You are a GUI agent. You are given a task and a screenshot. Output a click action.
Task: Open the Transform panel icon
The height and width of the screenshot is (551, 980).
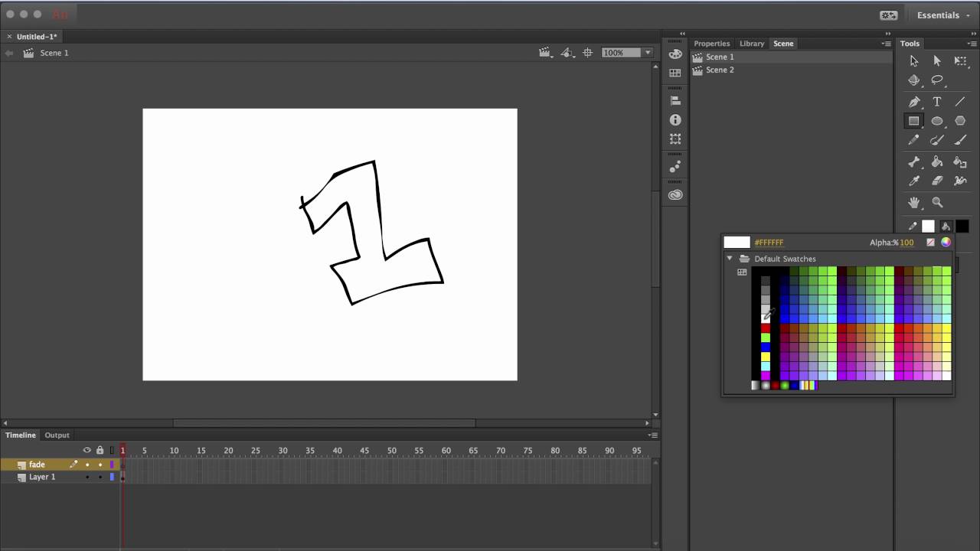click(675, 139)
